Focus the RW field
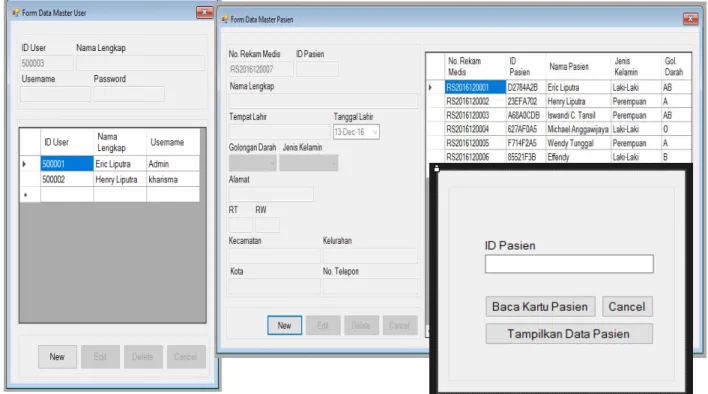 point(267,225)
